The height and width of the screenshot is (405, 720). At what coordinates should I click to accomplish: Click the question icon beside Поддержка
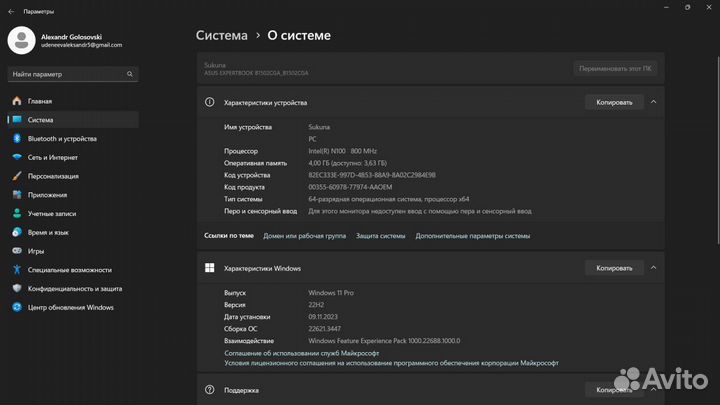(209, 390)
